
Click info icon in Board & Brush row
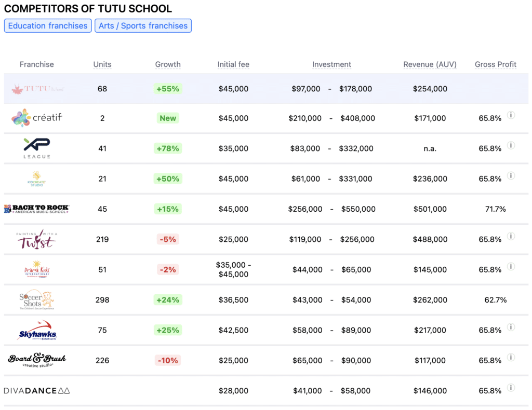[511, 357]
